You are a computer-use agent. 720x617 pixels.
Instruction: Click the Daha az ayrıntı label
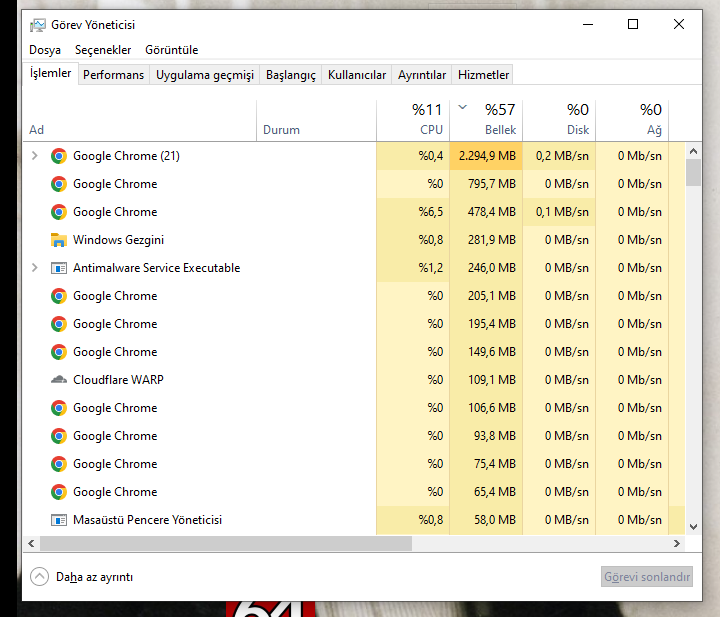[x=94, y=577]
